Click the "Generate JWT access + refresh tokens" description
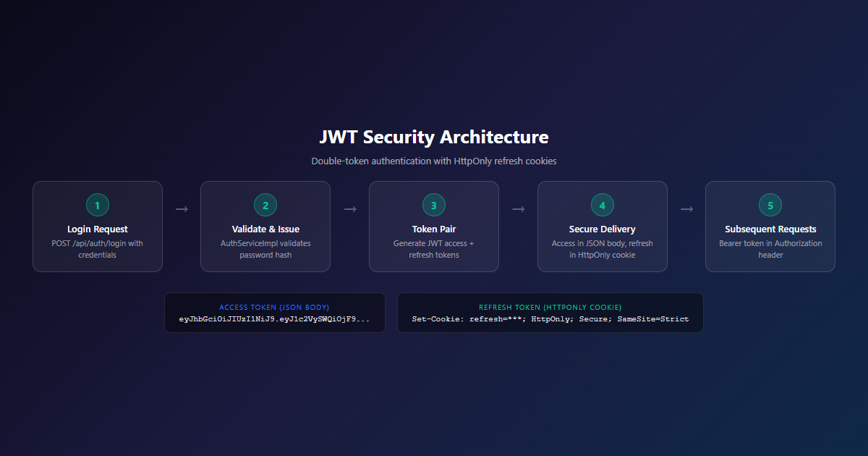Viewport: 868px width, 456px height. (434, 249)
